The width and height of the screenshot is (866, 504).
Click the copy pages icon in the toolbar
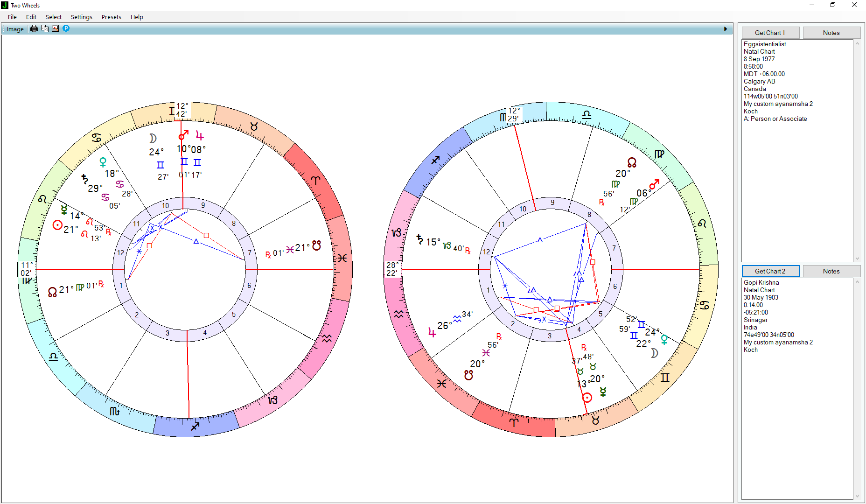pyautogui.click(x=45, y=29)
